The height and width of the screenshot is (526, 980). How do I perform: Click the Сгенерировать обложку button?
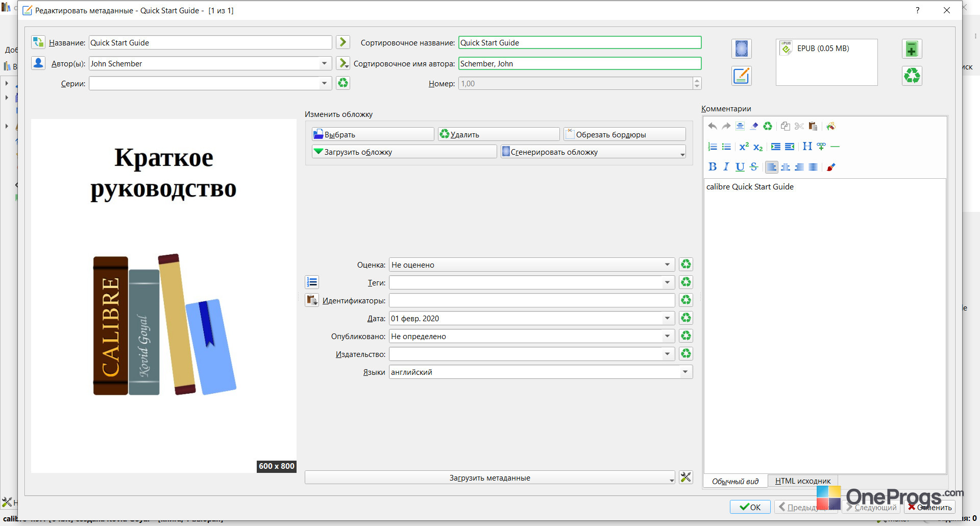(593, 152)
